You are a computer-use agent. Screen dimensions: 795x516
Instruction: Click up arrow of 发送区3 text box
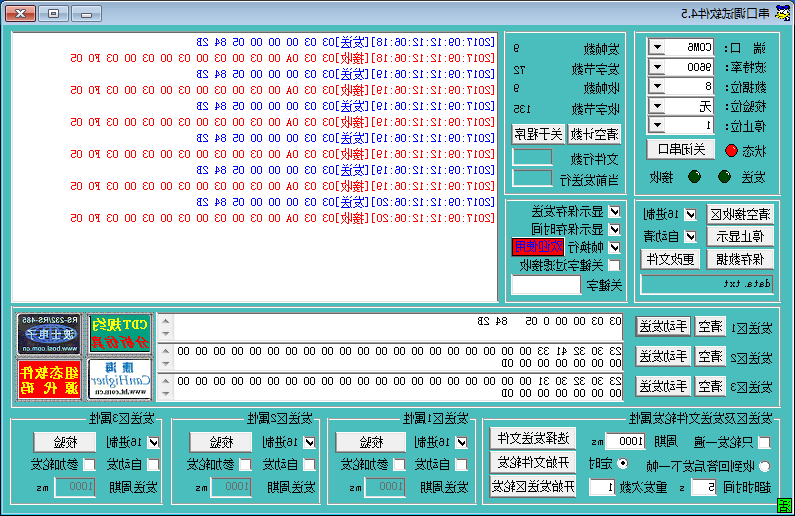click(x=166, y=381)
